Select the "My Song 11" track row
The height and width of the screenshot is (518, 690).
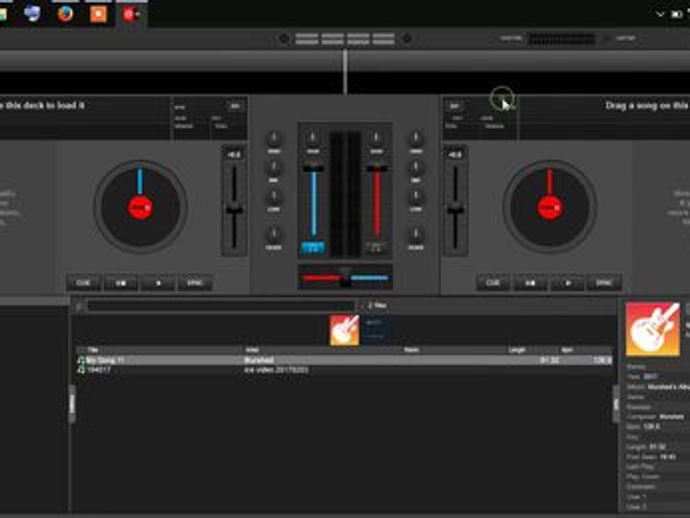tap(345, 360)
